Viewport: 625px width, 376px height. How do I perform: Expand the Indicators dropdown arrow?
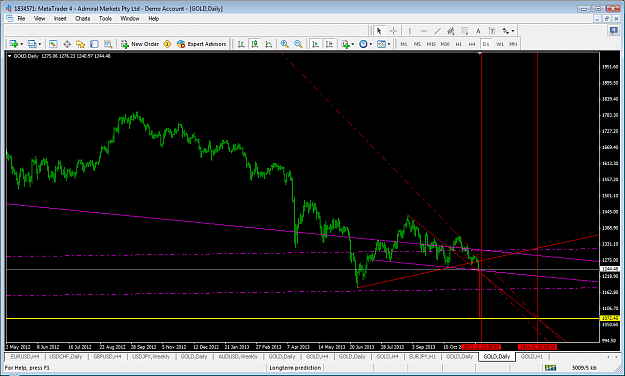coord(353,44)
